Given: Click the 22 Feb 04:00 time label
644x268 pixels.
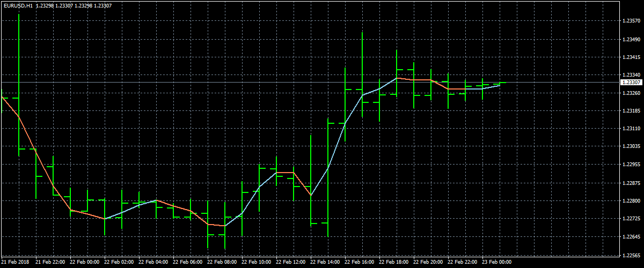Looking at the screenshot, I should (x=153, y=263).
